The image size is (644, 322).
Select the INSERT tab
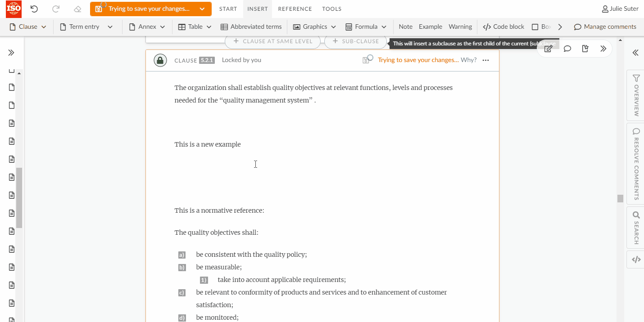(x=258, y=9)
